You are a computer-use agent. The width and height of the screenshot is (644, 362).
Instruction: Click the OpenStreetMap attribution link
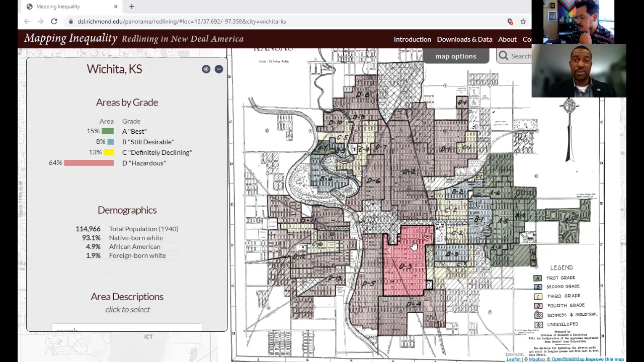[x=568, y=359]
